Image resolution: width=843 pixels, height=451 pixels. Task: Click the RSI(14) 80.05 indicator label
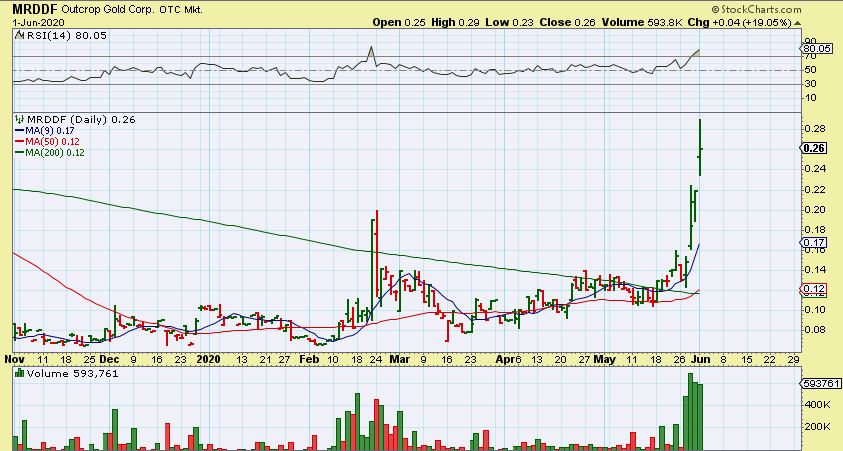point(66,35)
